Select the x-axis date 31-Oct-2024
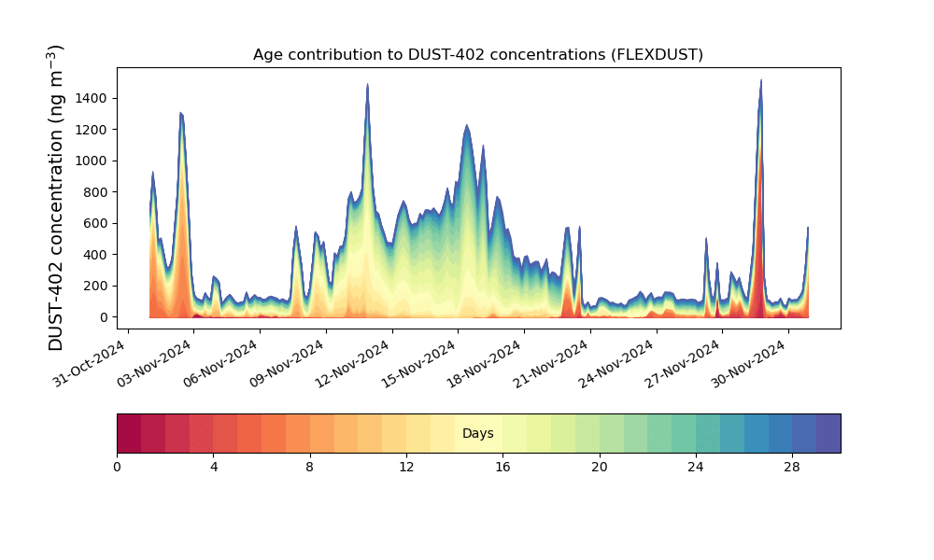The image size is (934, 560). coord(90,363)
